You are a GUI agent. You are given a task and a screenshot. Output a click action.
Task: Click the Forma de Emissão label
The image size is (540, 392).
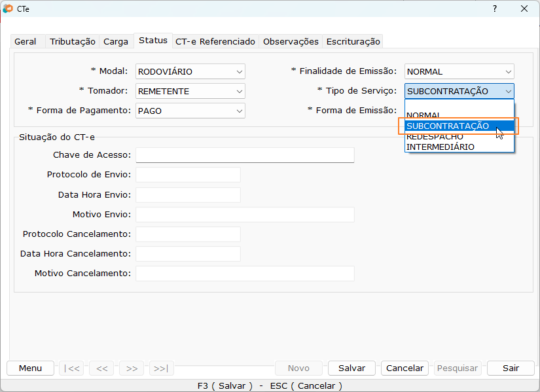[352, 110]
